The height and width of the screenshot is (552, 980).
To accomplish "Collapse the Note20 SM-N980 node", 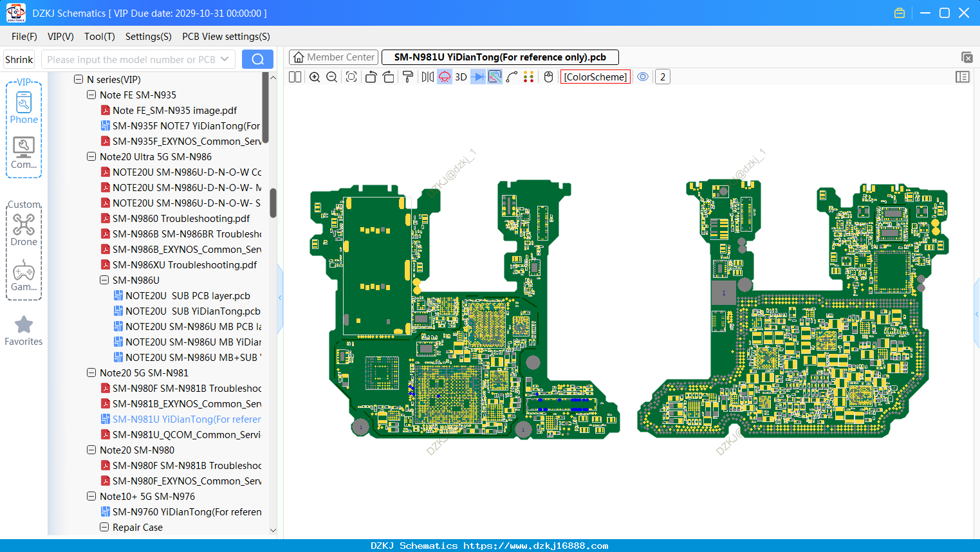I will point(91,450).
